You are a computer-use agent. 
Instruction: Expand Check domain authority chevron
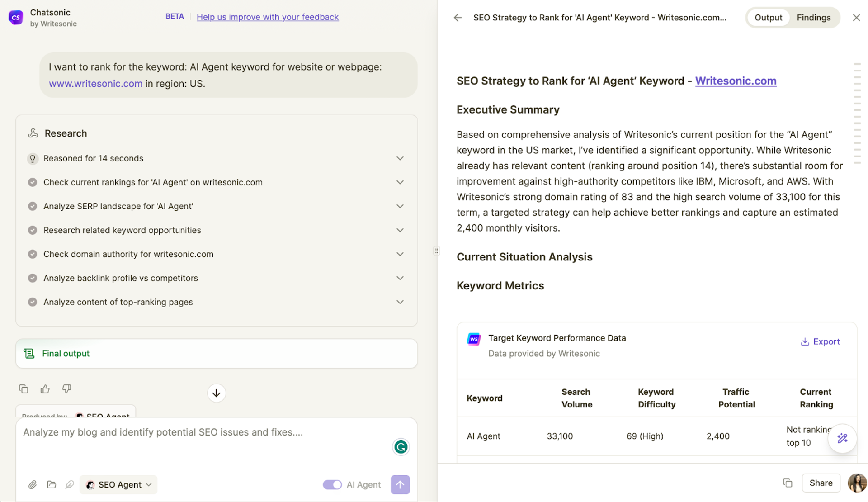pyautogui.click(x=400, y=254)
